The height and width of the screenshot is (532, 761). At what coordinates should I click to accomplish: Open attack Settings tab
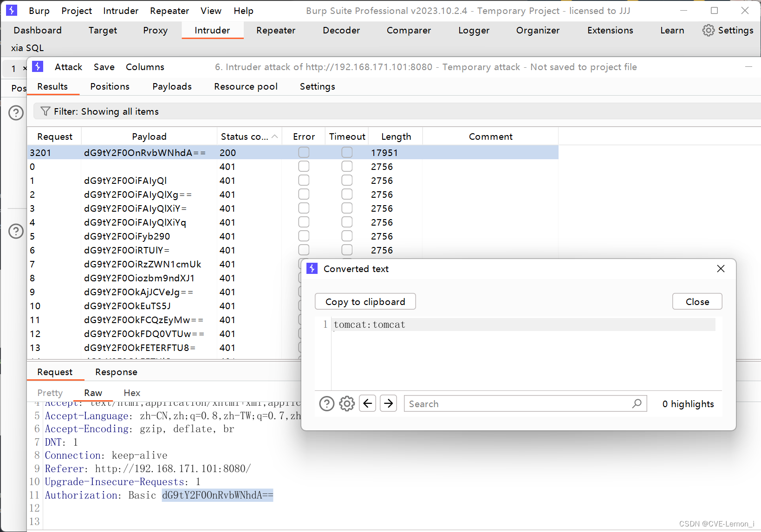pos(317,86)
